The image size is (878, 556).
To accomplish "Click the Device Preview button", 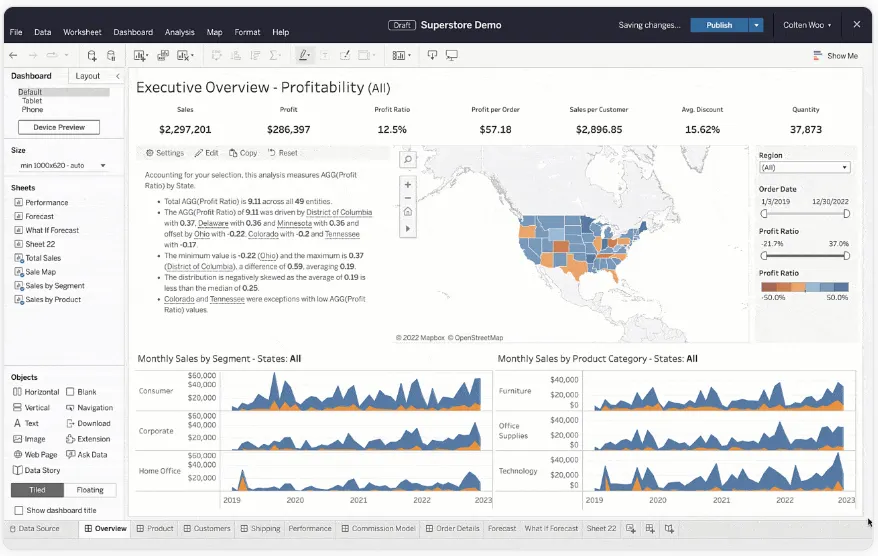I will pos(59,127).
